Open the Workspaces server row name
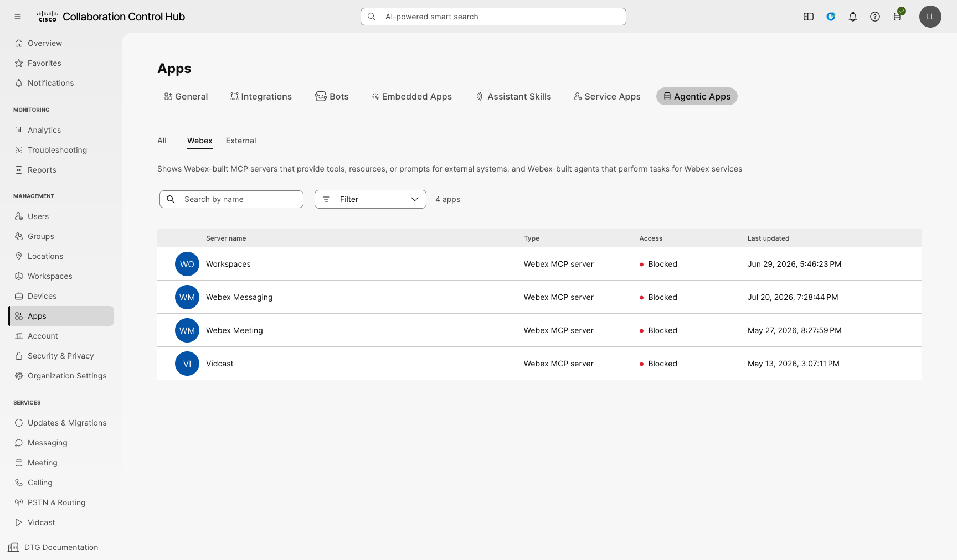This screenshot has width=957, height=560. pyautogui.click(x=228, y=264)
